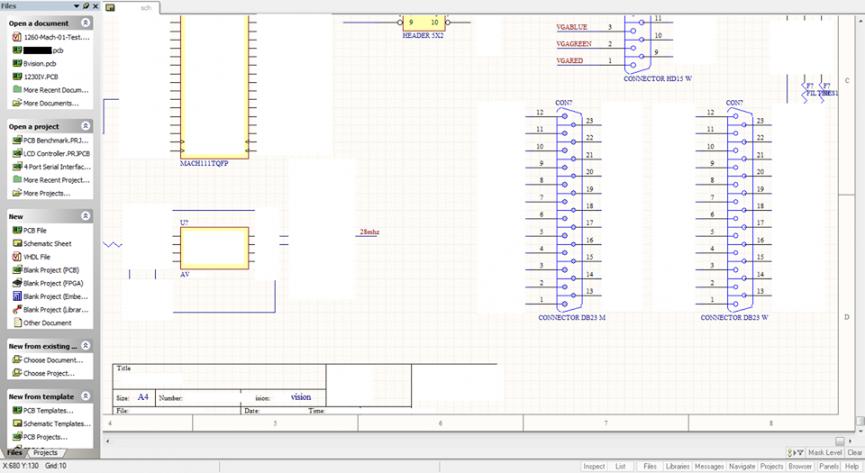
Task: Click the PCB Benchmark project icon
Action: pos(17,140)
